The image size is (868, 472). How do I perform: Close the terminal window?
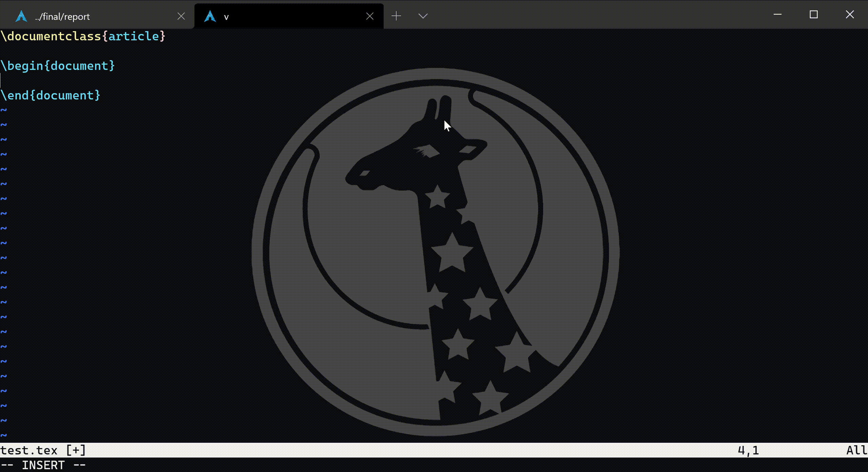point(850,15)
